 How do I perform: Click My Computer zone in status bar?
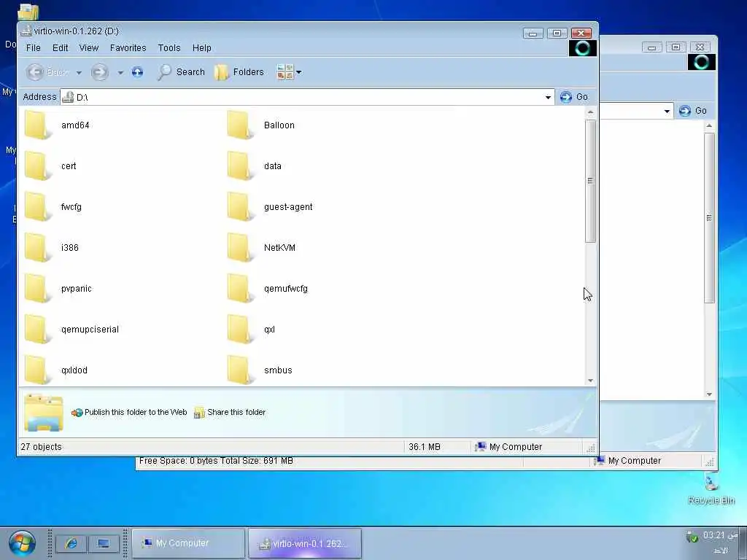tap(508, 447)
